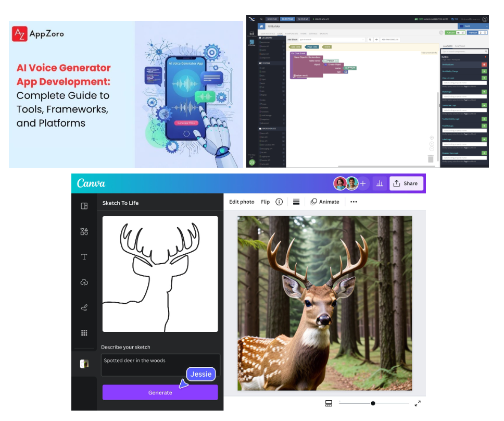The image size is (504, 421).
Task: Select the Text tool in Canva sidebar
Action: click(84, 257)
